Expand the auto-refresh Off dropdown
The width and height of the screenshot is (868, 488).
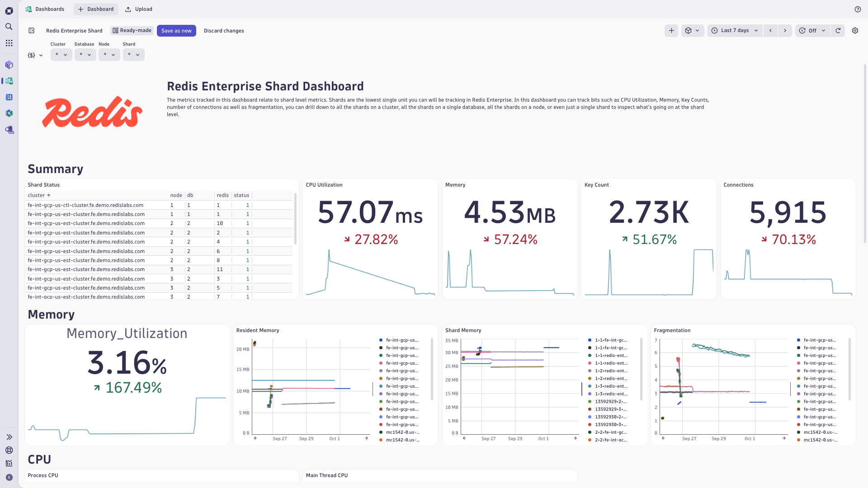click(x=812, y=31)
